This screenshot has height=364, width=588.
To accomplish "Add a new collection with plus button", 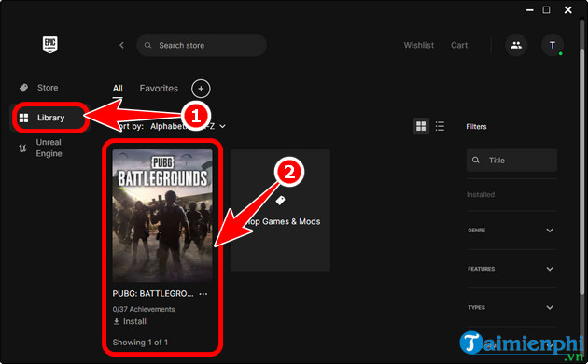I will tap(201, 89).
